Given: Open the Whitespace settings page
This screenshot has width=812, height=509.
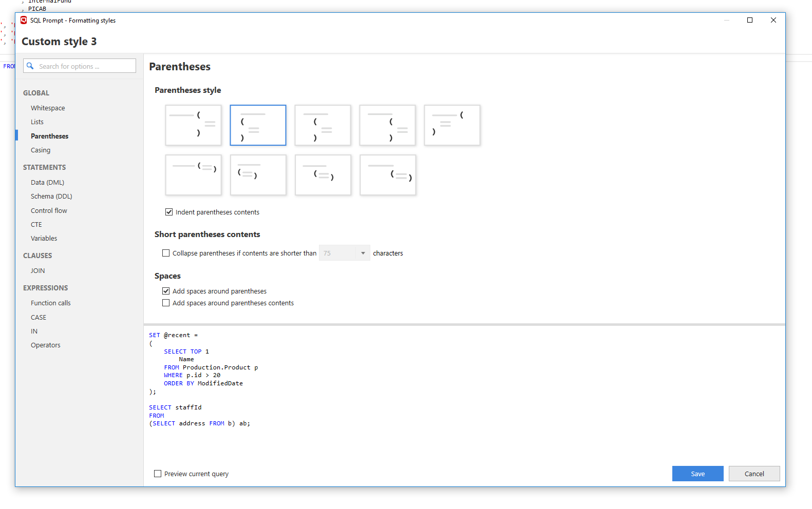Looking at the screenshot, I should point(48,108).
